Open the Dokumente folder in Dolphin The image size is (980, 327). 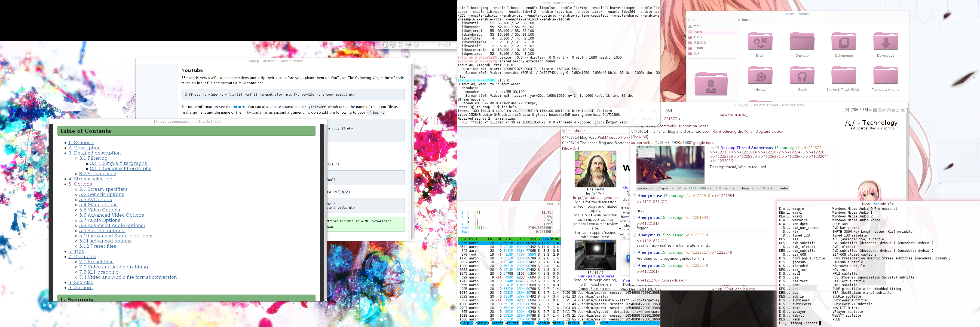click(844, 44)
